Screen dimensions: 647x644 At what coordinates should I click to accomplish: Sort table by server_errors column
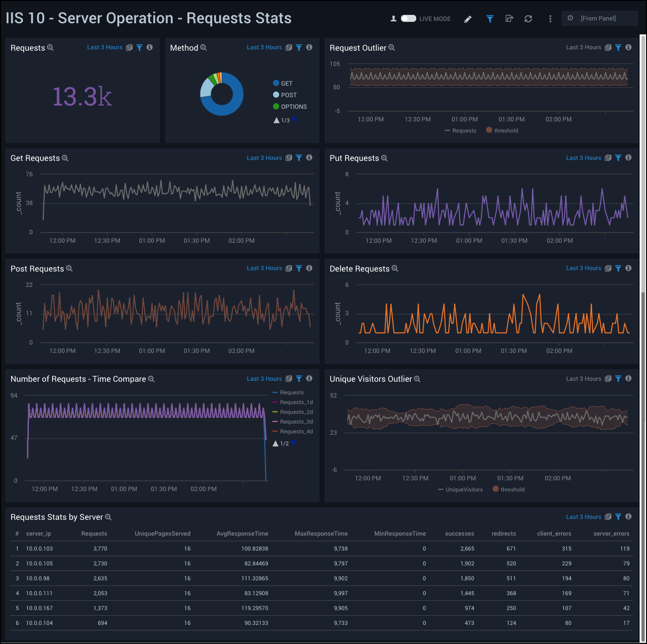tap(612, 534)
